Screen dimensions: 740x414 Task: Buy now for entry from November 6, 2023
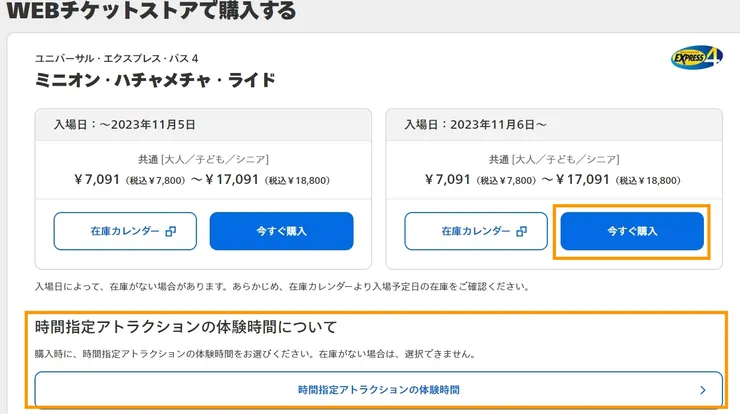pyautogui.click(x=632, y=231)
